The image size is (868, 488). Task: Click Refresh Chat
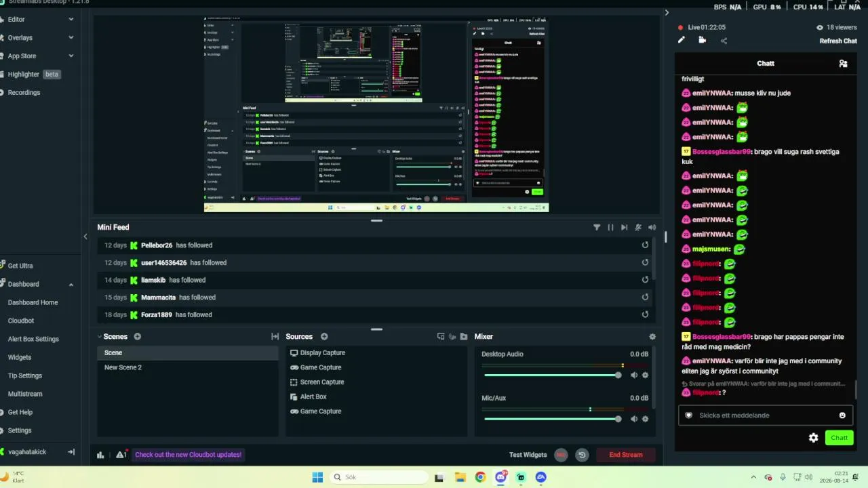coord(838,41)
